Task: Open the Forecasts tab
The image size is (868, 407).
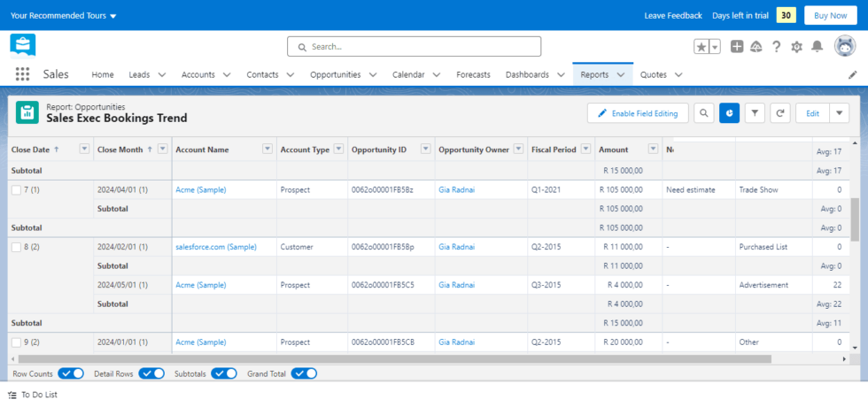Action: click(473, 74)
